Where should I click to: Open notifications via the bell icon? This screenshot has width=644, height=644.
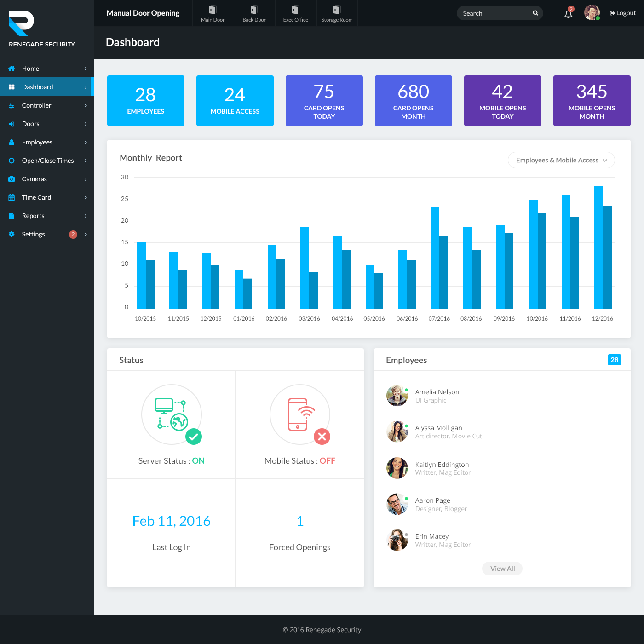[x=568, y=14]
